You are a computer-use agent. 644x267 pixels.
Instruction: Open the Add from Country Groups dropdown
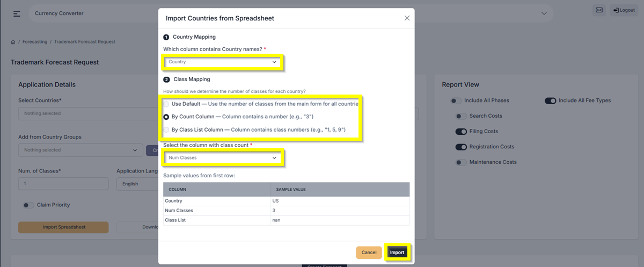[x=80, y=150]
